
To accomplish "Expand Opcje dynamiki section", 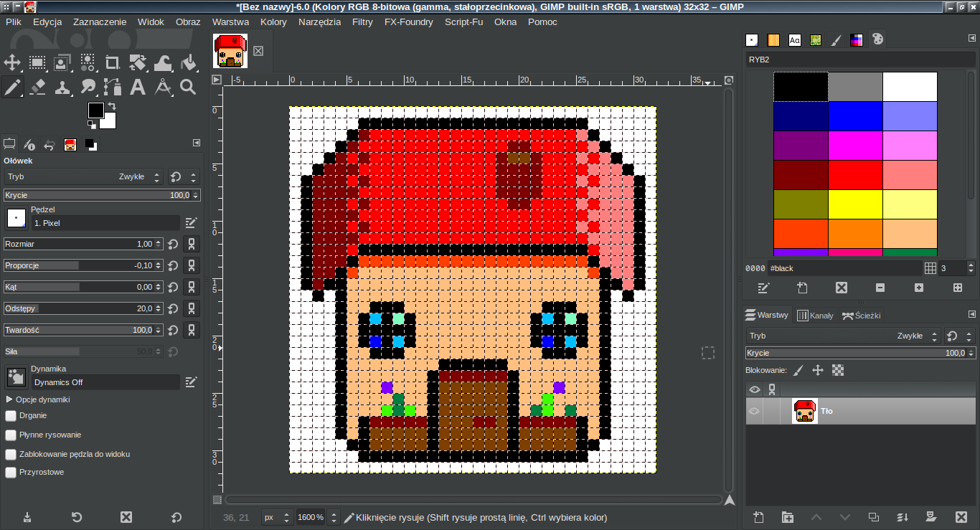I will (9, 399).
